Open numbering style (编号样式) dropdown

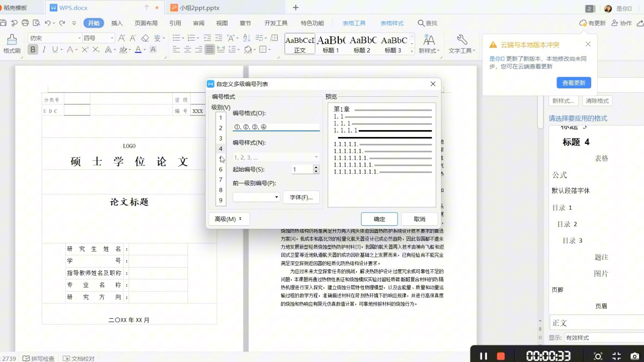coord(316,157)
